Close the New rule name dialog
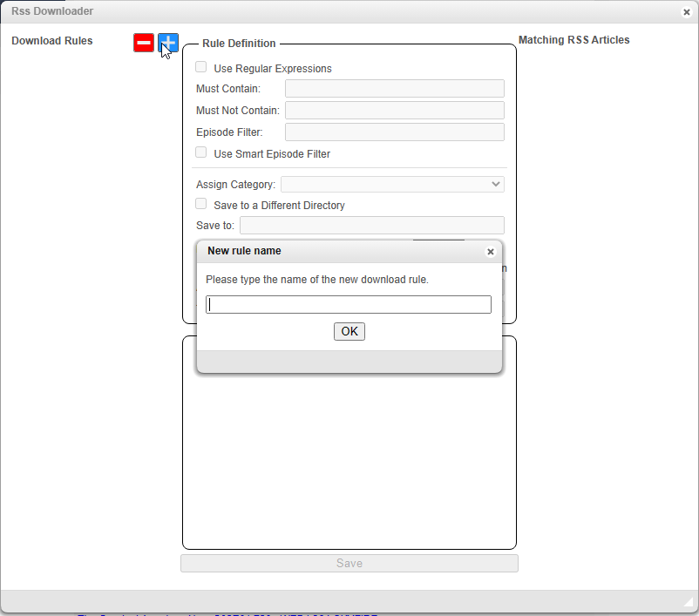This screenshot has height=616, width=699. (490, 252)
